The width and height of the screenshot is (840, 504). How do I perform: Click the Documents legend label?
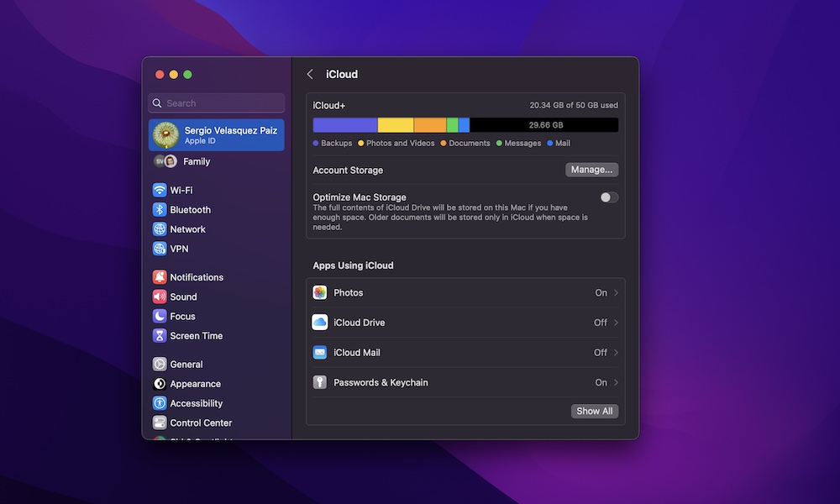[x=470, y=143]
